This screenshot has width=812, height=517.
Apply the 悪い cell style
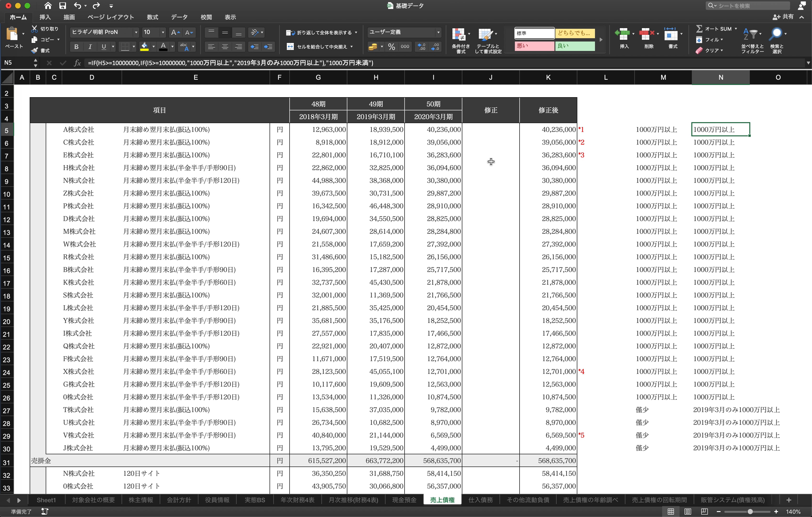(534, 46)
